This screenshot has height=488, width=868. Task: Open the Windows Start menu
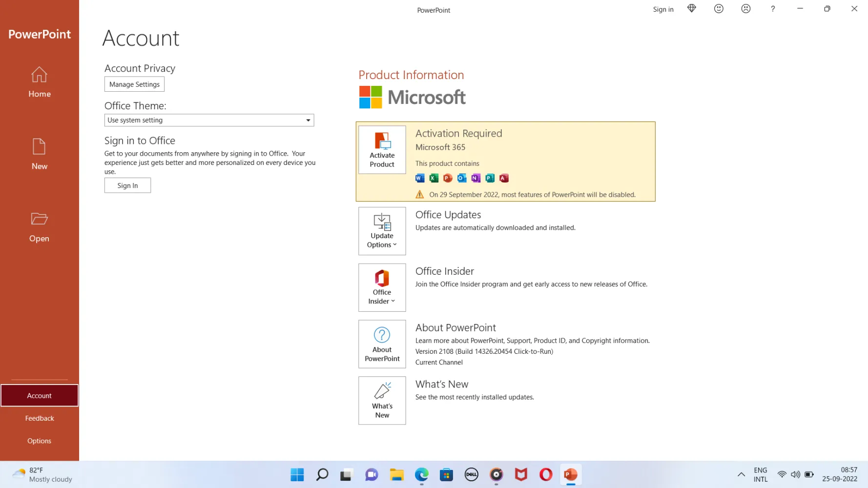pyautogui.click(x=297, y=474)
